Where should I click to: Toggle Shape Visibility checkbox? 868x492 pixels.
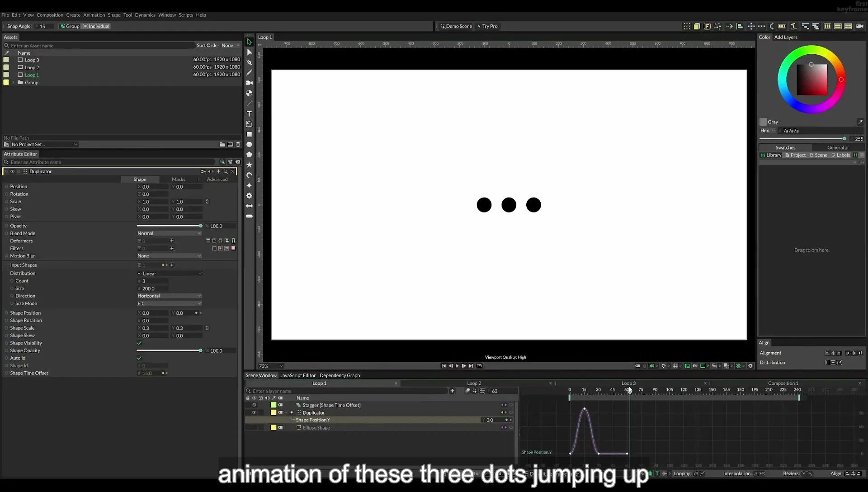pos(139,343)
